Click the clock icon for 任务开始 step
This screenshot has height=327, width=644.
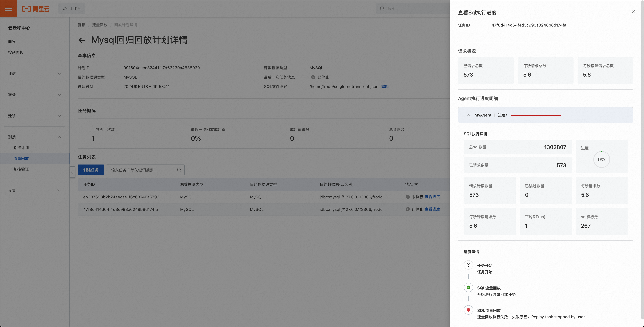tap(468, 265)
